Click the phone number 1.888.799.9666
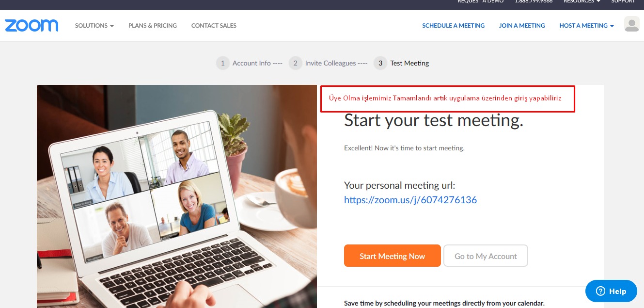Image resolution: width=644 pixels, height=308 pixels. coord(534,2)
